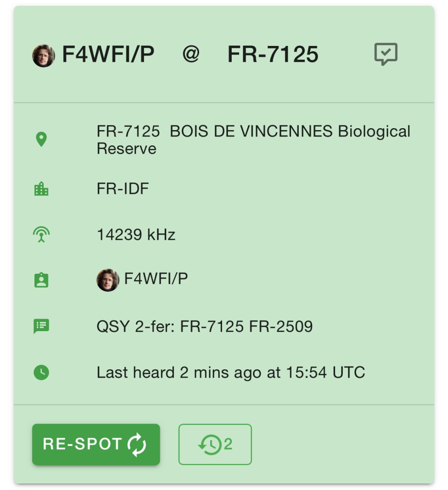Click the small spotter avatar in the details
This screenshot has width=448, height=490.
(x=108, y=280)
